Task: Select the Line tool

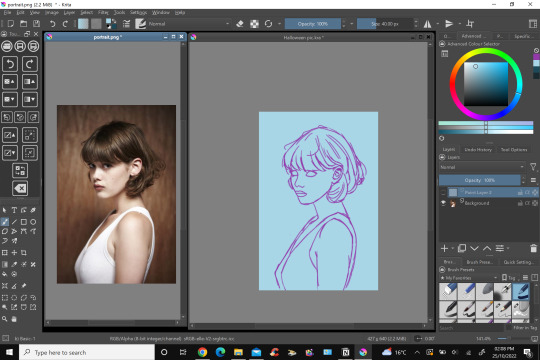Action: (14, 222)
